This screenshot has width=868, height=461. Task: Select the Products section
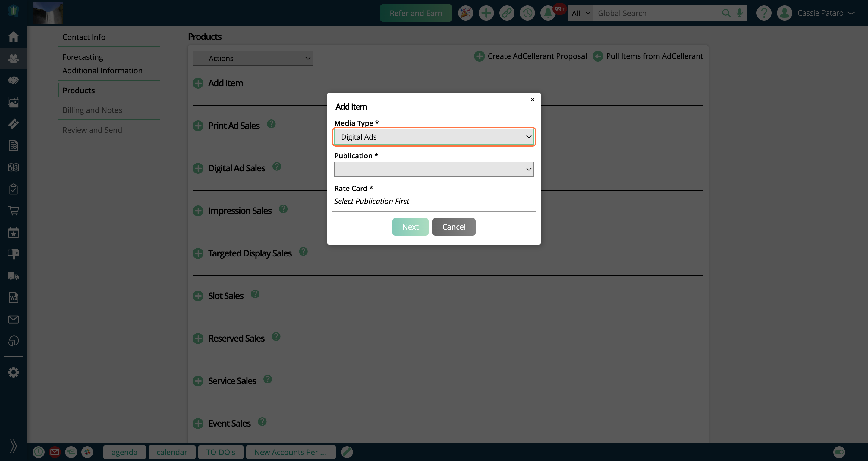[x=78, y=91]
